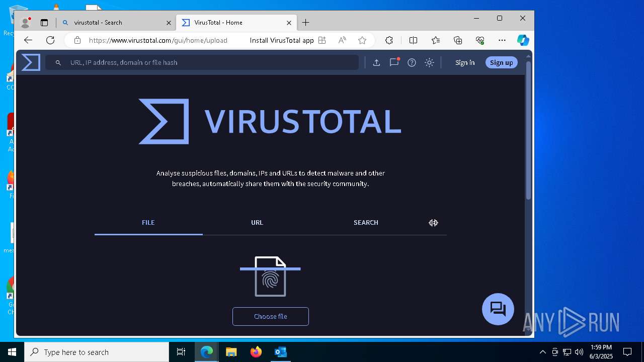Click the browser address bar URL
This screenshot has height=362, width=644.
[x=158, y=40]
